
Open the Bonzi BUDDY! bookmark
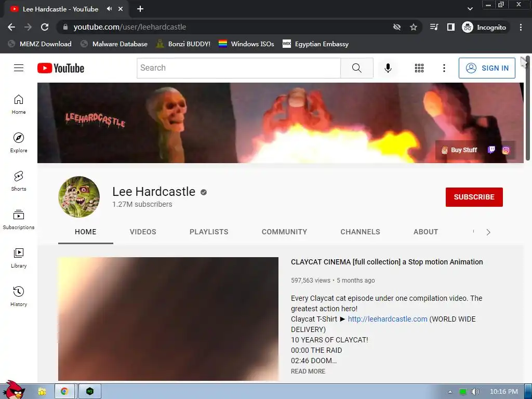tap(183, 44)
